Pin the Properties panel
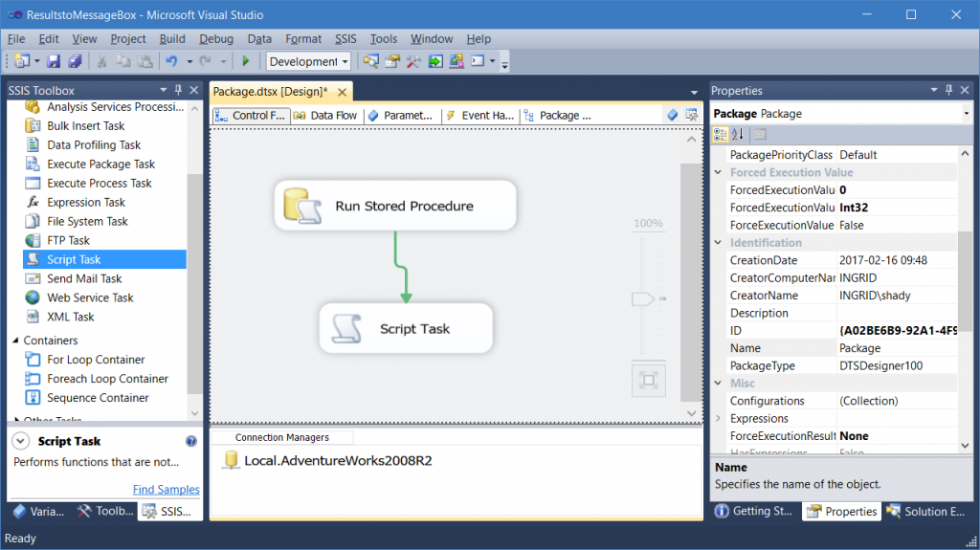 [949, 90]
